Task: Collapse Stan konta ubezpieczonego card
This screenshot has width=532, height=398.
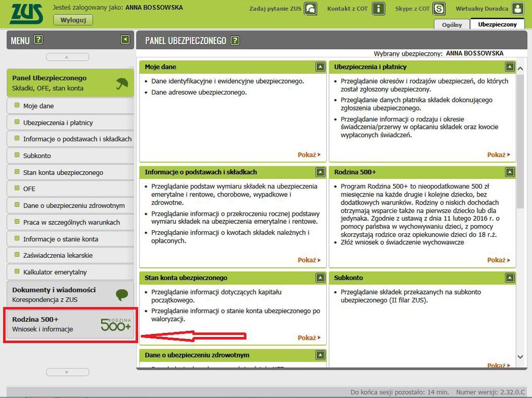Action: pyautogui.click(x=320, y=278)
